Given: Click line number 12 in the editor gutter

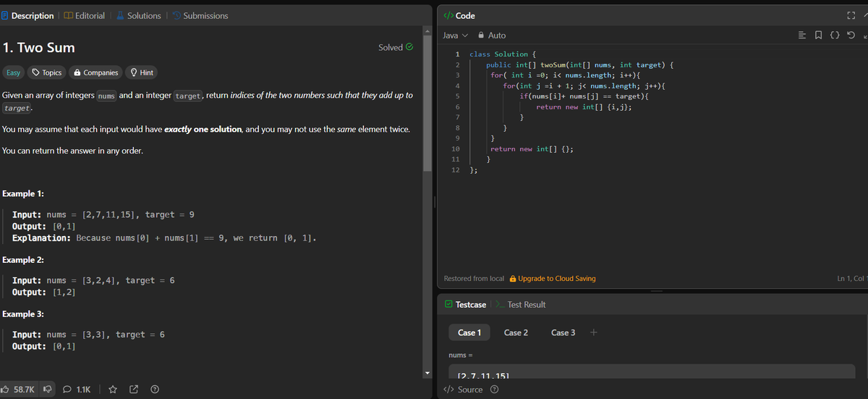Looking at the screenshot, I should [455, 169].
